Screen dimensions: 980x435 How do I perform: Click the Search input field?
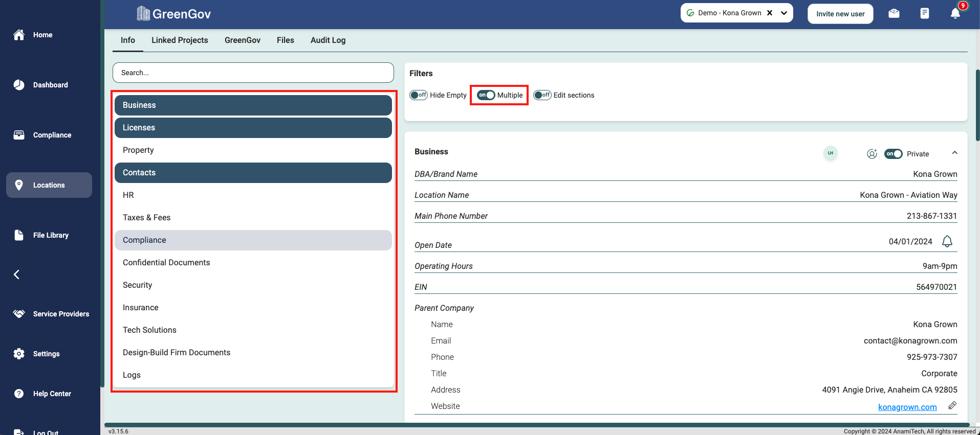coord(253,73)
